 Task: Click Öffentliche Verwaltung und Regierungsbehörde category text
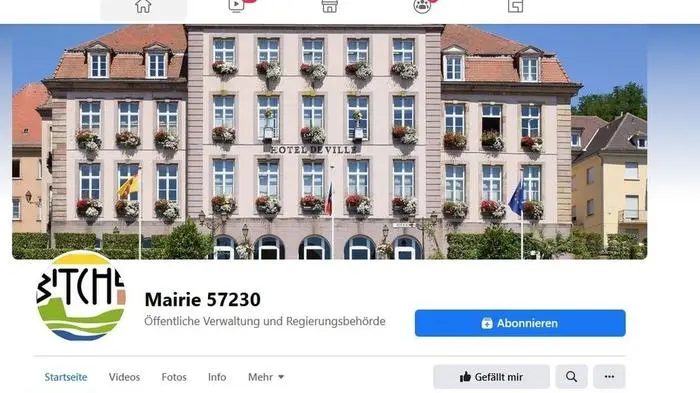[x=265, y=321]
